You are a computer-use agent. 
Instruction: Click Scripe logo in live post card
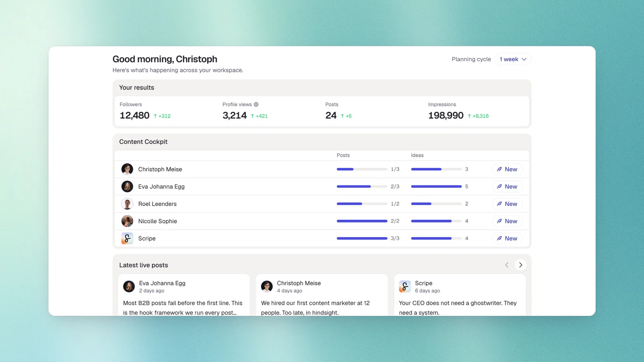point(405,286)
